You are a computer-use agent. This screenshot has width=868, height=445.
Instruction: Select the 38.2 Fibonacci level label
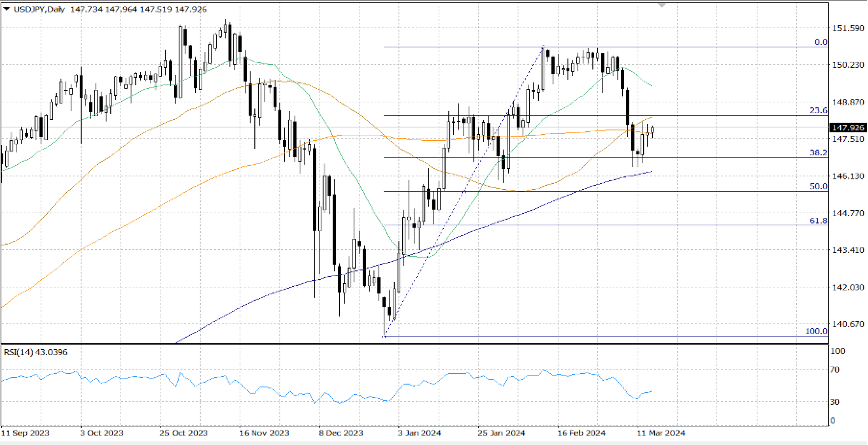[x=818, y=153]
